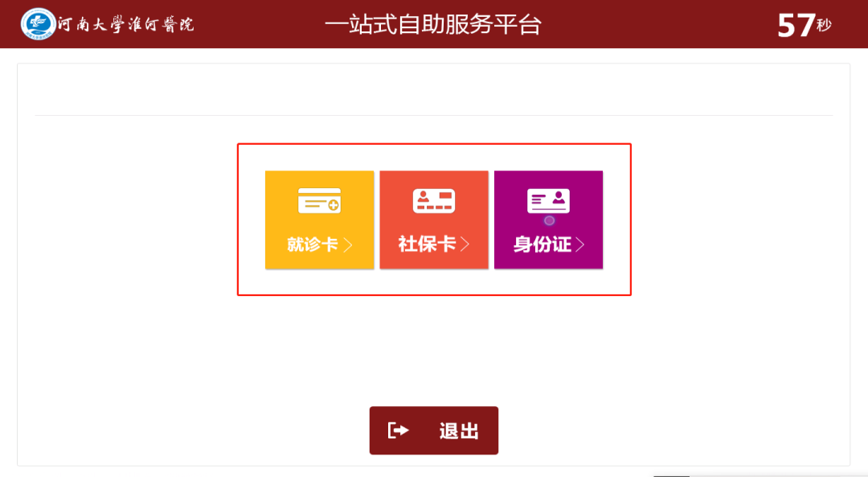Click the chevron next to 社保卡
Viewport: 868px width, 477px height.
(x=465, y=245)
